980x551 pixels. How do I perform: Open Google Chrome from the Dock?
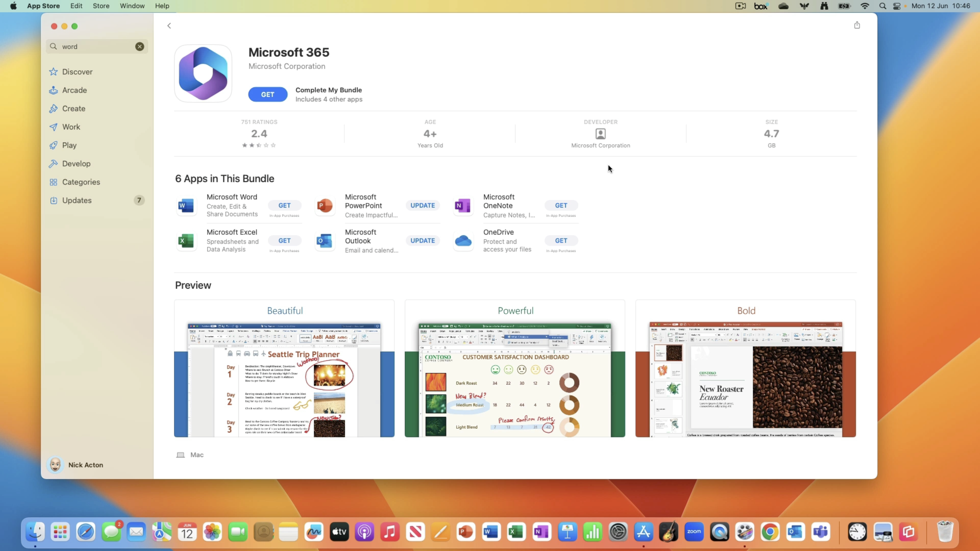pyautogui.click(x=770, y=532)
